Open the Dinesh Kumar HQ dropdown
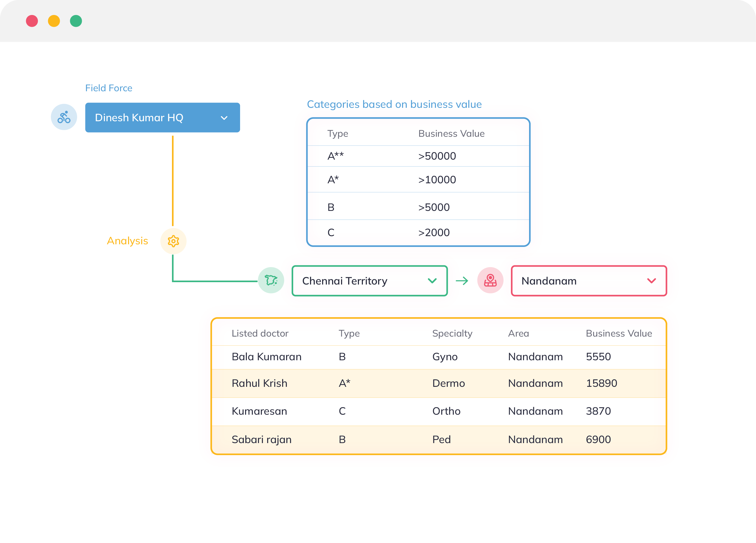The image size is (756, 543). (x=163, y=117)
